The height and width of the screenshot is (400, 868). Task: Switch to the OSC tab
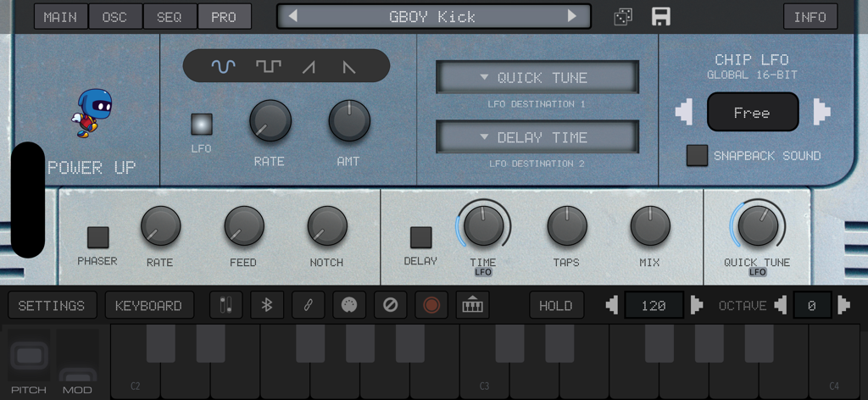[x=114, y=17]
